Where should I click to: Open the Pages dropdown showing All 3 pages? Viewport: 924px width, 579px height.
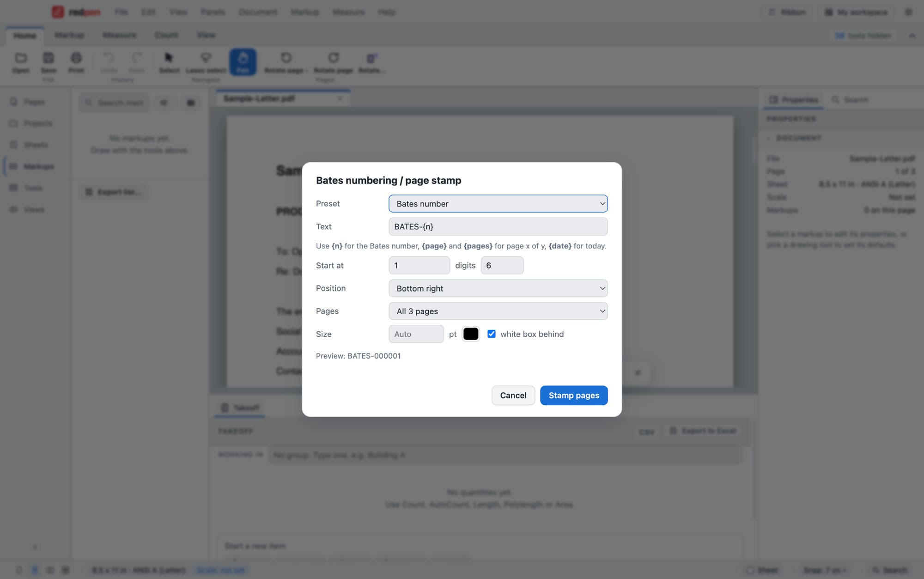pyautogui.click(x=498, y=311)
